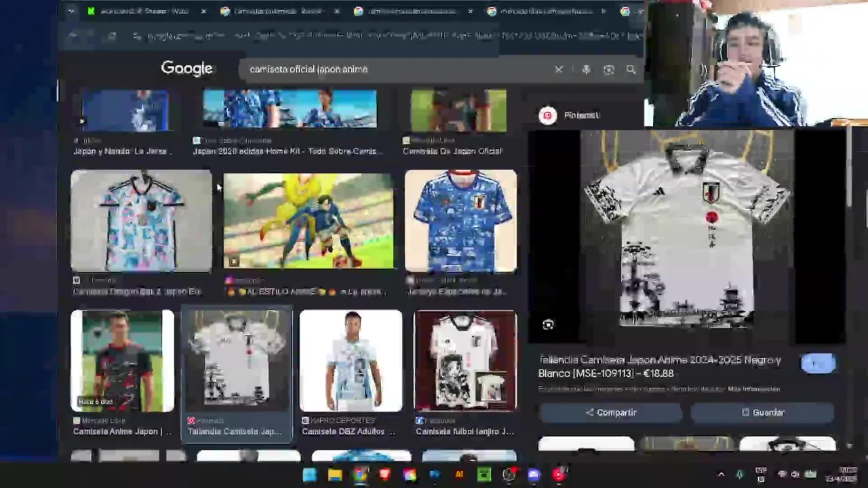Open related image below Guardar button

(x=787, y=443)
